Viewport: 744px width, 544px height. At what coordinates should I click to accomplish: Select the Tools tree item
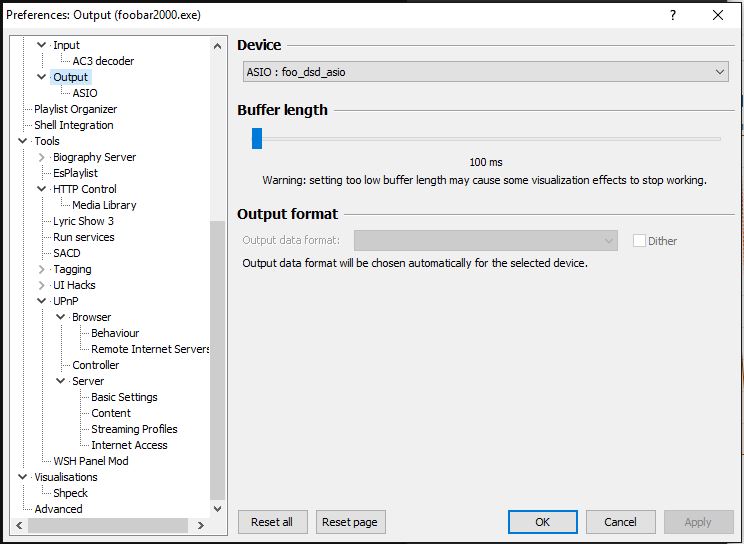pos(47,141)
